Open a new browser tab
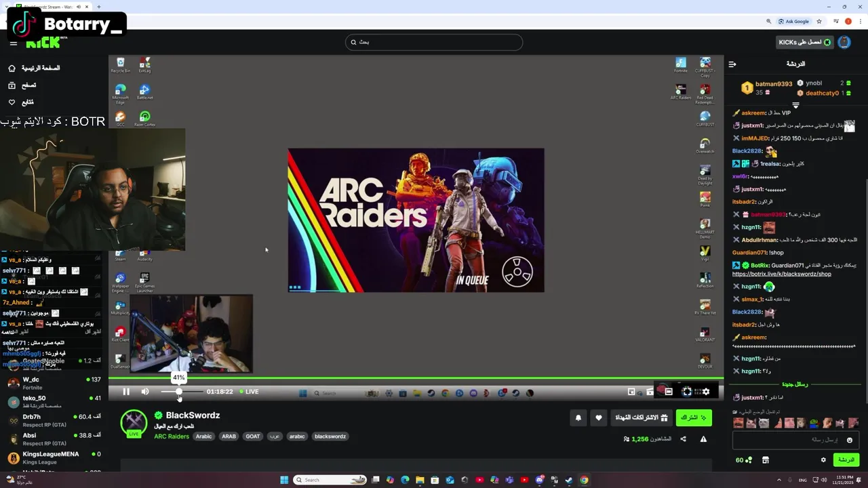The height and width of the screenshot is (488, 868). 99,7
